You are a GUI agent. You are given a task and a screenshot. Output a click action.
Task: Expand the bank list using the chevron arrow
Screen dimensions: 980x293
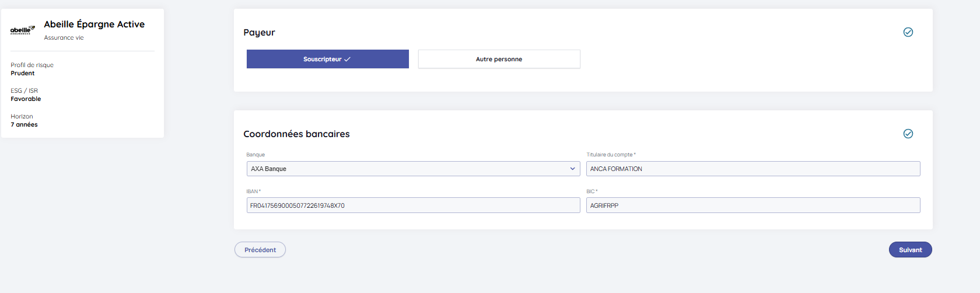pos(572,169)
